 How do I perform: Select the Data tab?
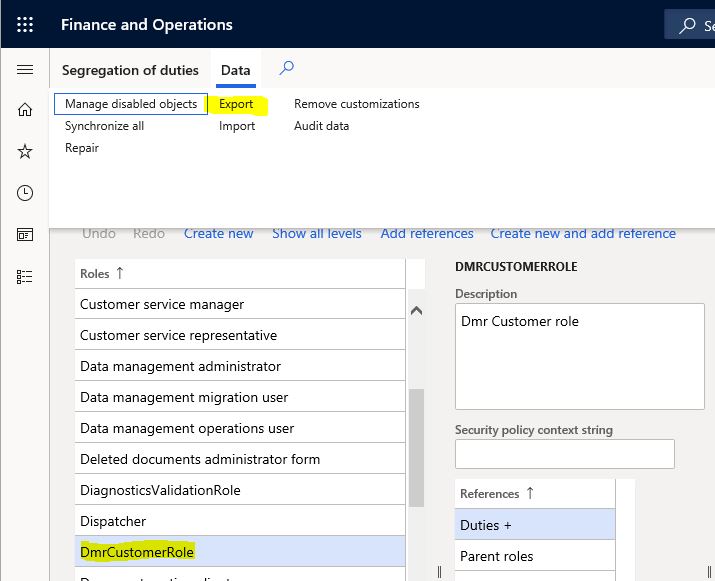[x=235, y=70]
